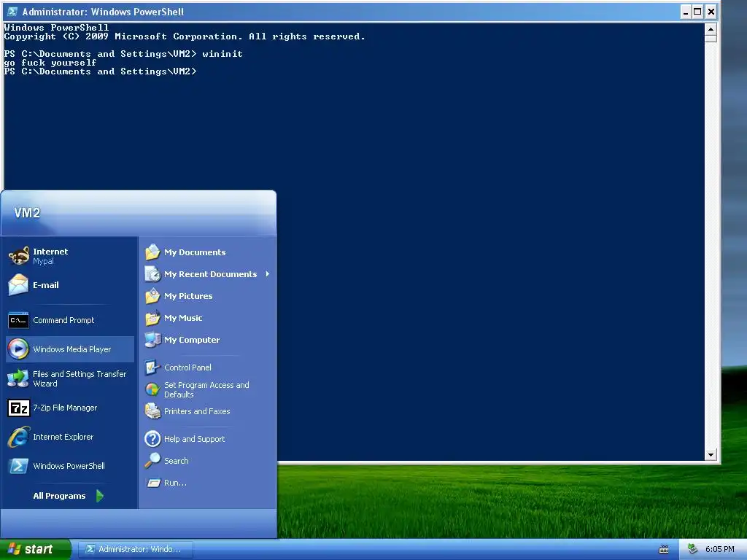This screenshot has height=560, width=747.
Task: Open Windows Media Player icon
Action: tap(18, 349)
